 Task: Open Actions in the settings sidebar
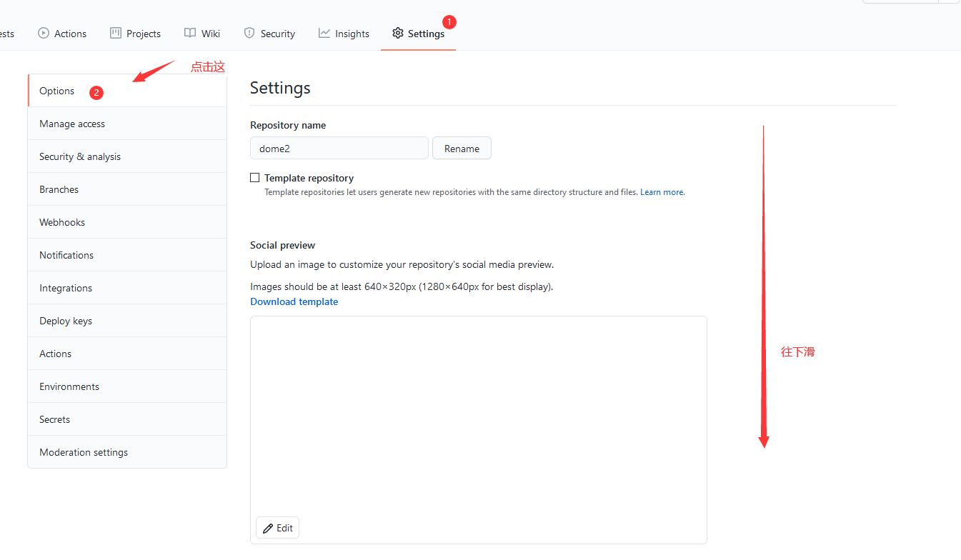pyautogui.click(x=127, y=354)
